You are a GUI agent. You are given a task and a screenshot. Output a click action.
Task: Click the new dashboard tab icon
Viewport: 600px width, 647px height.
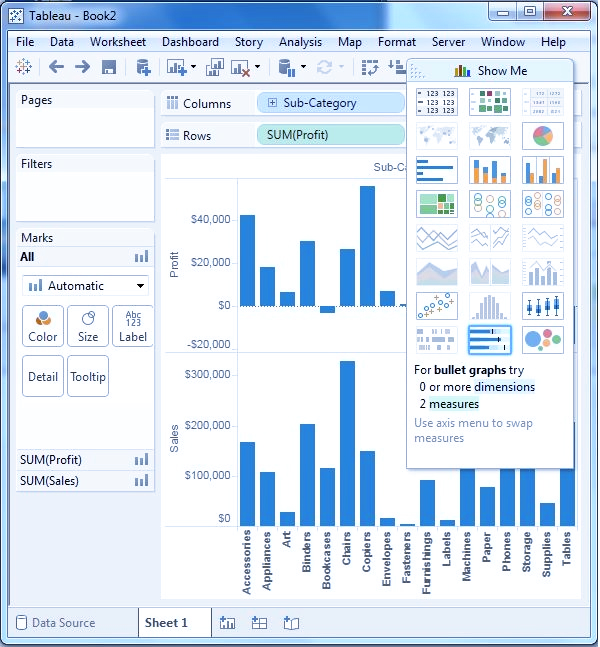[x=259, y=623]
